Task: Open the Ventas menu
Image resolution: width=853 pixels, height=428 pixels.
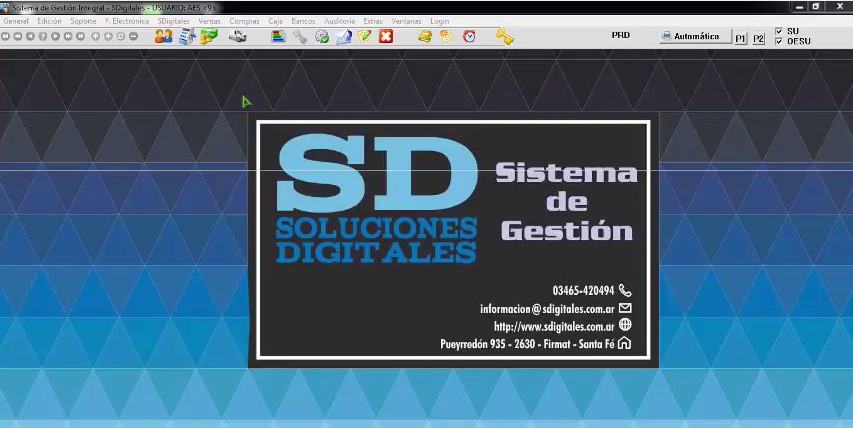Action: pyautogui.click(x=209, y=21)
